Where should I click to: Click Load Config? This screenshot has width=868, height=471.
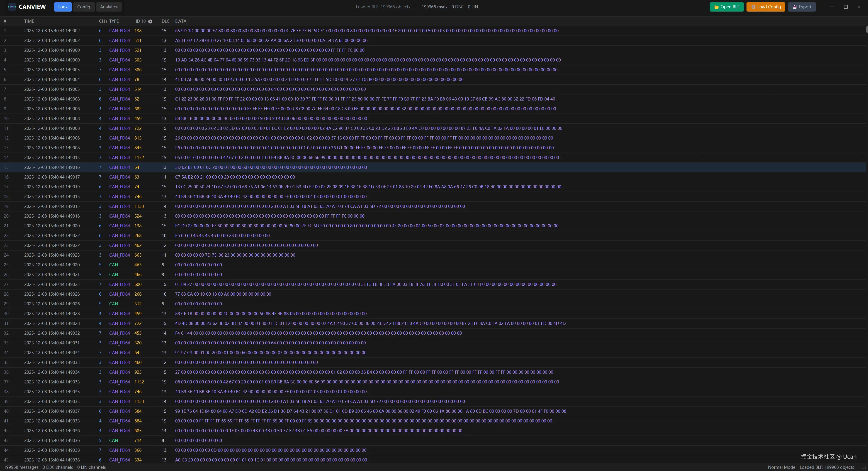766,7
